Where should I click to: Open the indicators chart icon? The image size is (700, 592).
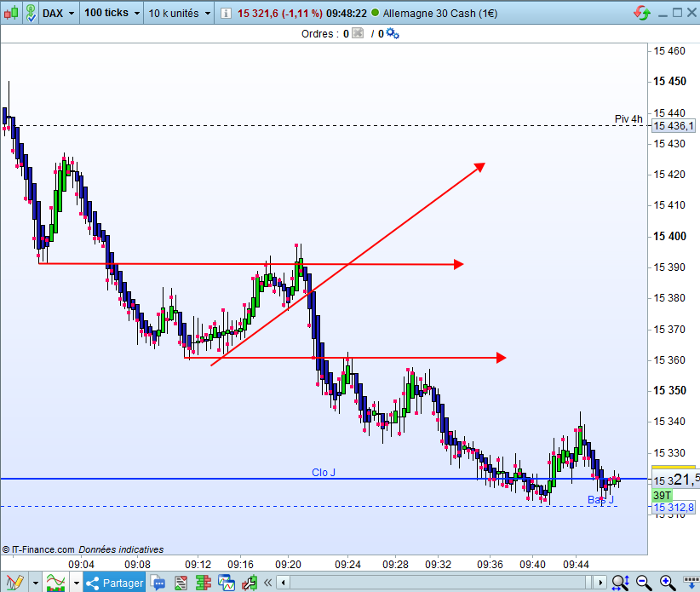point(55,583)
